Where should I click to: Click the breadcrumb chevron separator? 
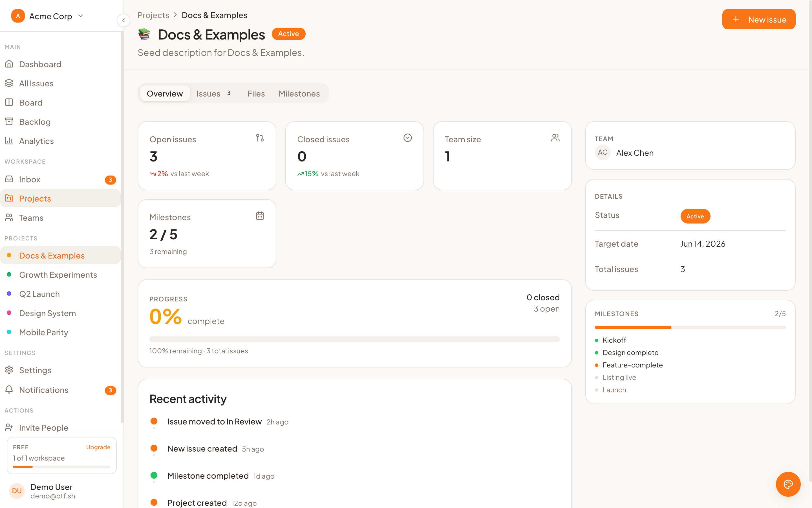175,15
